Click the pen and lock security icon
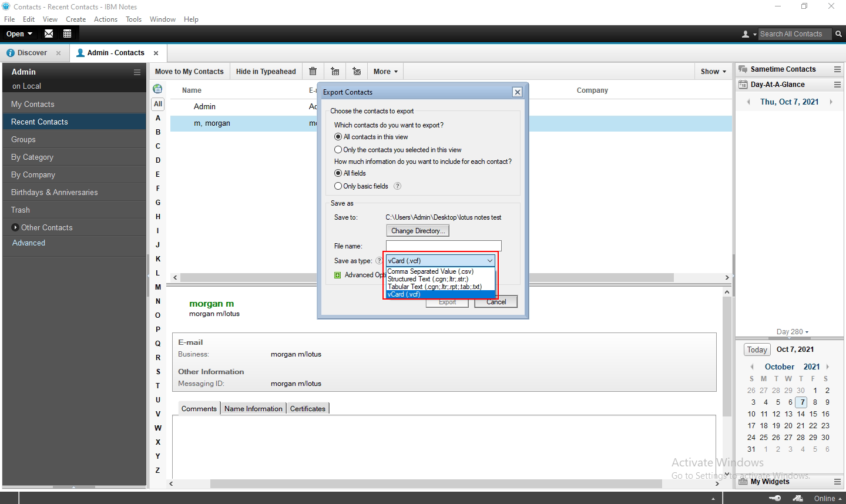 point(798,498)
